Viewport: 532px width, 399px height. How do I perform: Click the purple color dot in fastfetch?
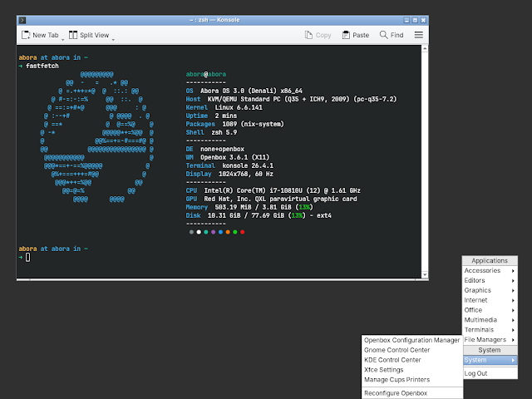[213, 232]
